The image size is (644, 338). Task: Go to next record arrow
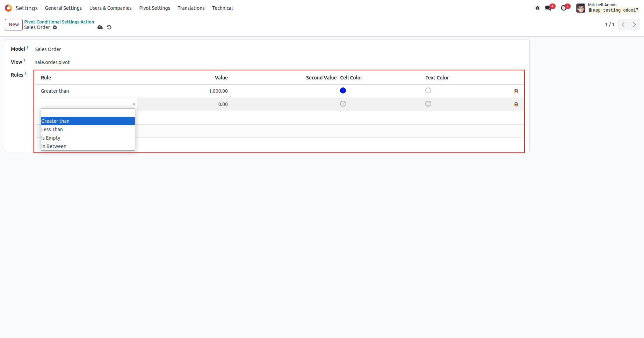tap(635, 24)
